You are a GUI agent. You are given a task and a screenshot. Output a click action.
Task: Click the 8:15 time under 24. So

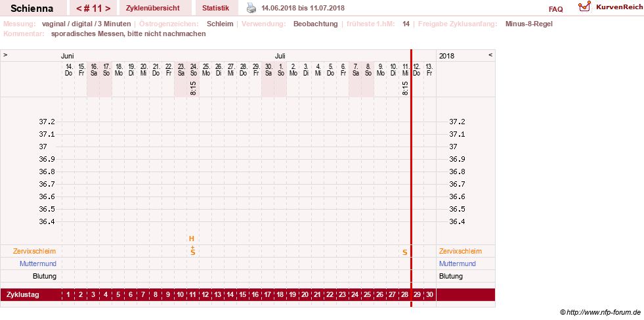pos(193,88)
